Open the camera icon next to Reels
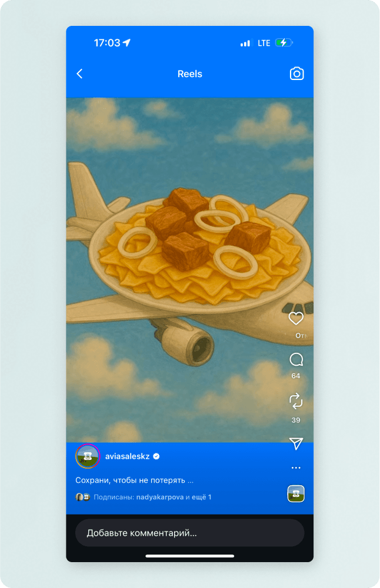This screenshot has height=588, width=380. 296,73
